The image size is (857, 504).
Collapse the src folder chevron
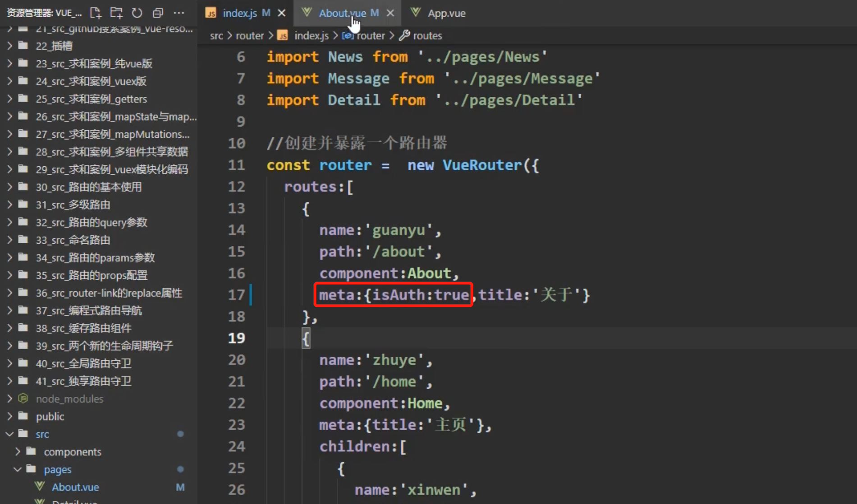pyautogui.click(x=9, y=434)
